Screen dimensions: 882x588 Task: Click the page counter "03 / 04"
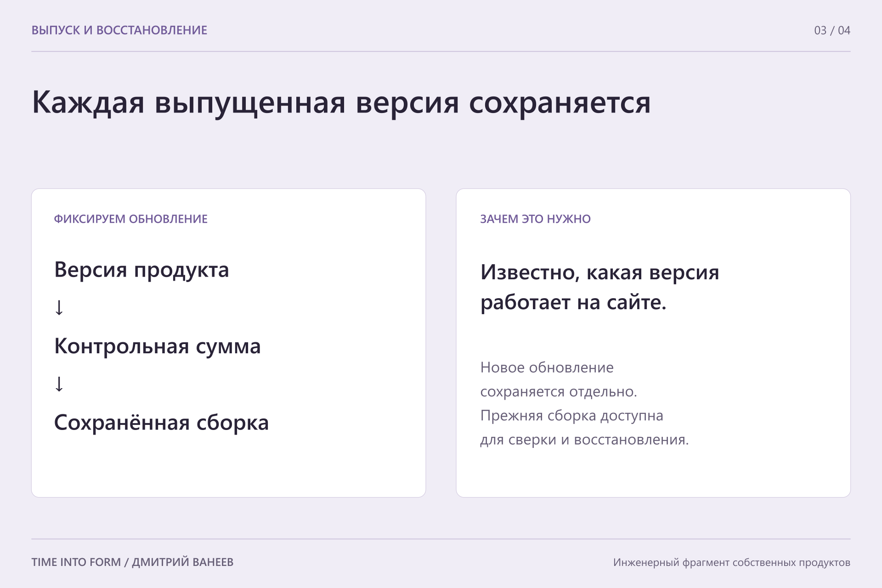tap(832, 30)
